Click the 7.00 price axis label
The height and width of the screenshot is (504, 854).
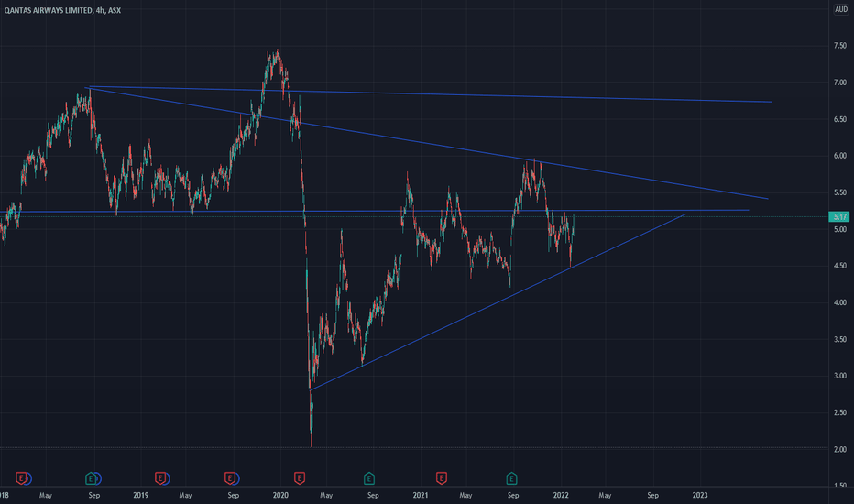tap(840, 82)
